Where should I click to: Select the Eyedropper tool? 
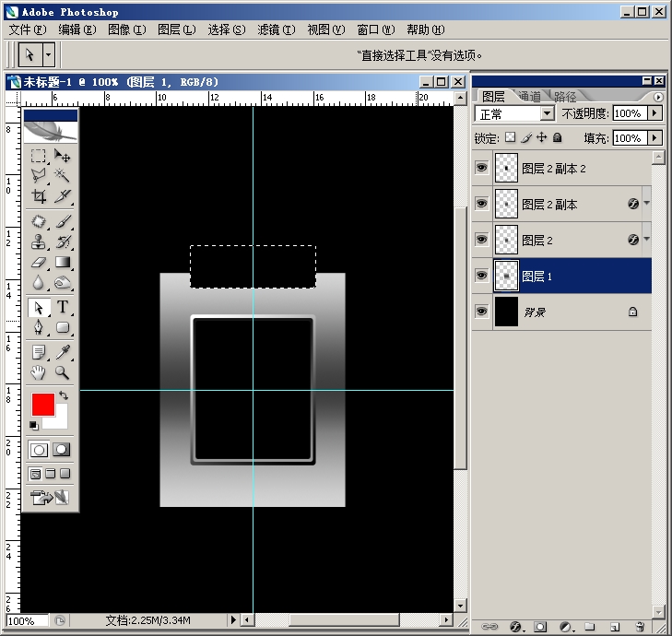tap(63, 353)
